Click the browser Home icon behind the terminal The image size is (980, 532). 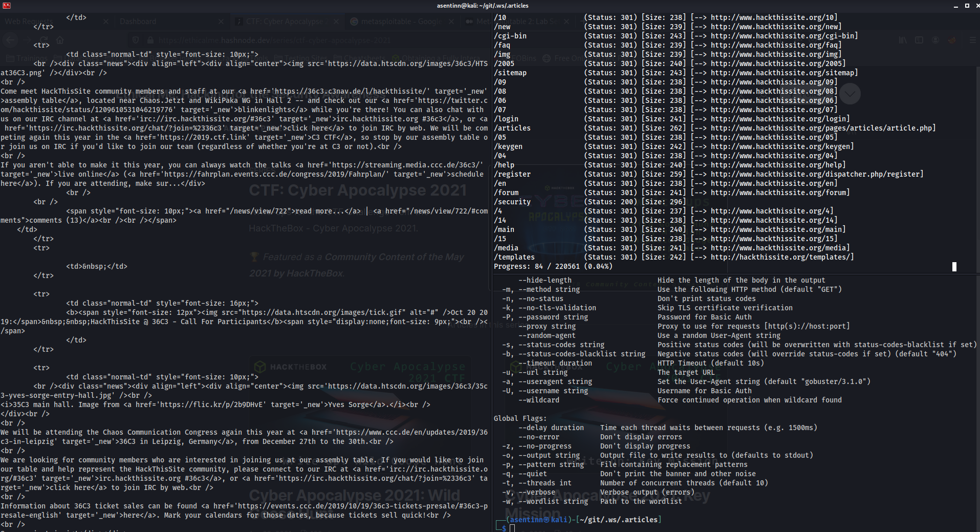coord(60,40)
